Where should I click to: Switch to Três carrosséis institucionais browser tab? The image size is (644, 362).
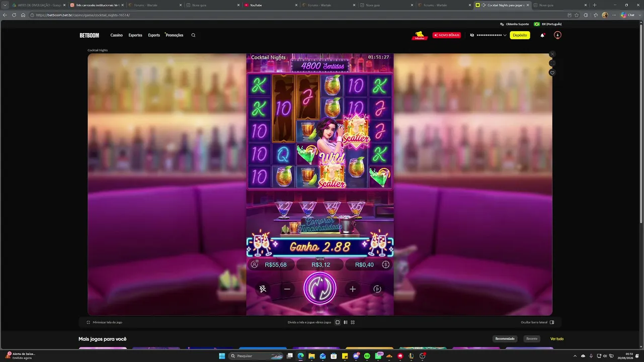[x=97, y=5]
